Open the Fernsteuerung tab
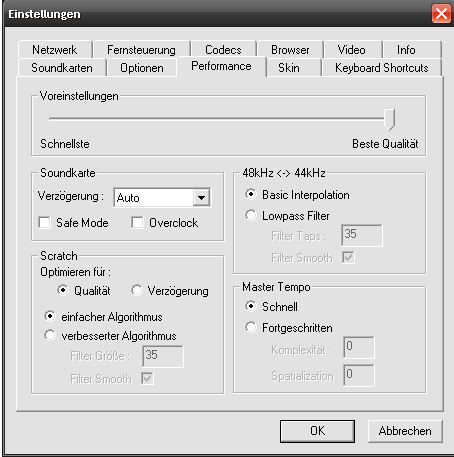This screenshot has width=454, height=457. (x=141, y=50)
